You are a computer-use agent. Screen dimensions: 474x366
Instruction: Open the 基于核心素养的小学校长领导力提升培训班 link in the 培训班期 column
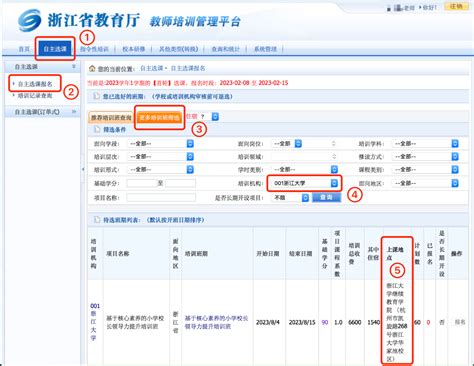pyautogui.click(x=216, y=322)
